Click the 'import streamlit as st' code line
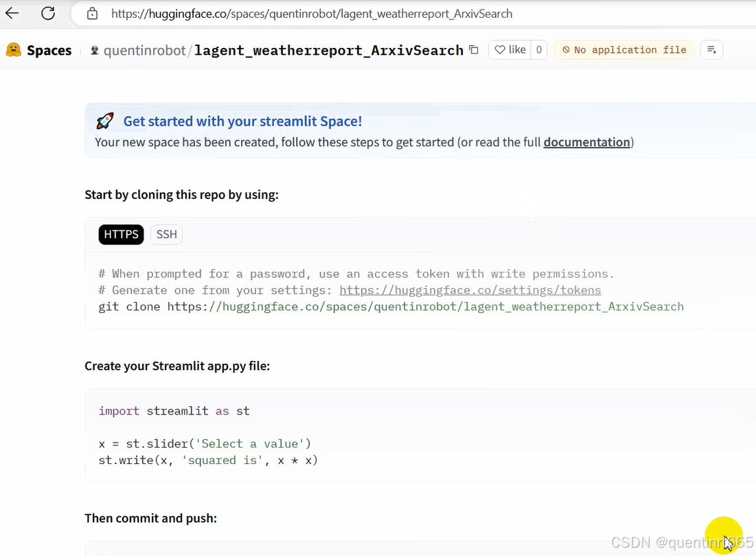Image resolution: width=756 pixels, height=556 pixels. [174, 411]
